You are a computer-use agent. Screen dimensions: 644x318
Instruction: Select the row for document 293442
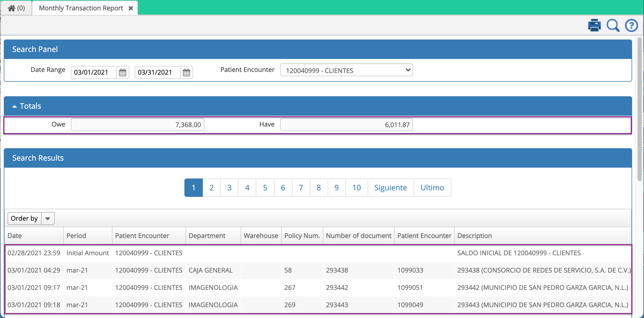click(x=297, y=287)
